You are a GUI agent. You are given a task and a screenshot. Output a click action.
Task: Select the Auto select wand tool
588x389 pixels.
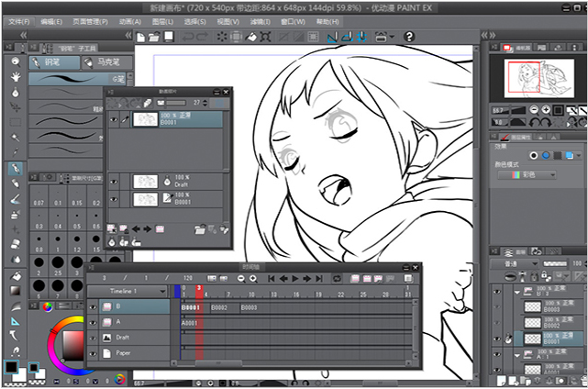pyautogui.click(x=16, y=138)
